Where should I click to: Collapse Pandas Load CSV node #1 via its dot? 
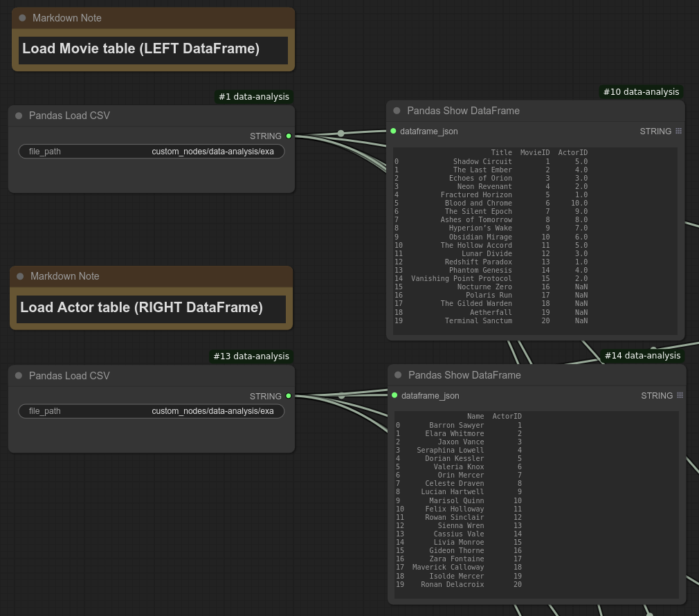[x=19, y=116]
